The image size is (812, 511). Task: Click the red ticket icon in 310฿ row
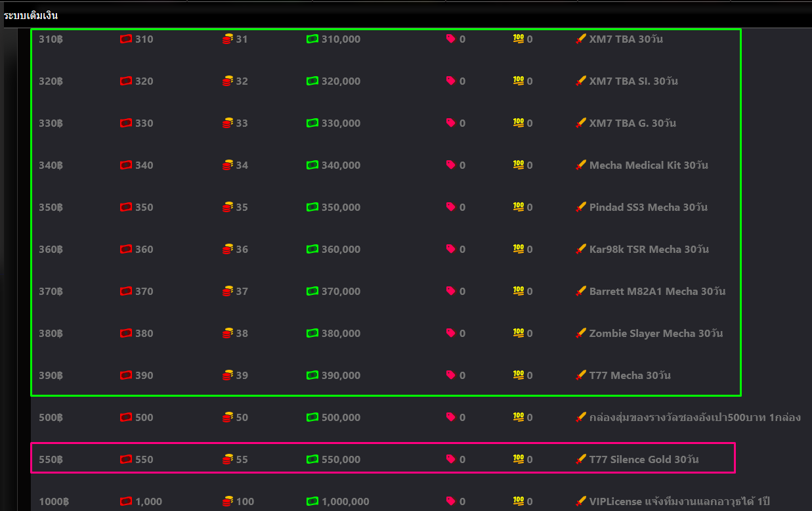point(126,39)
